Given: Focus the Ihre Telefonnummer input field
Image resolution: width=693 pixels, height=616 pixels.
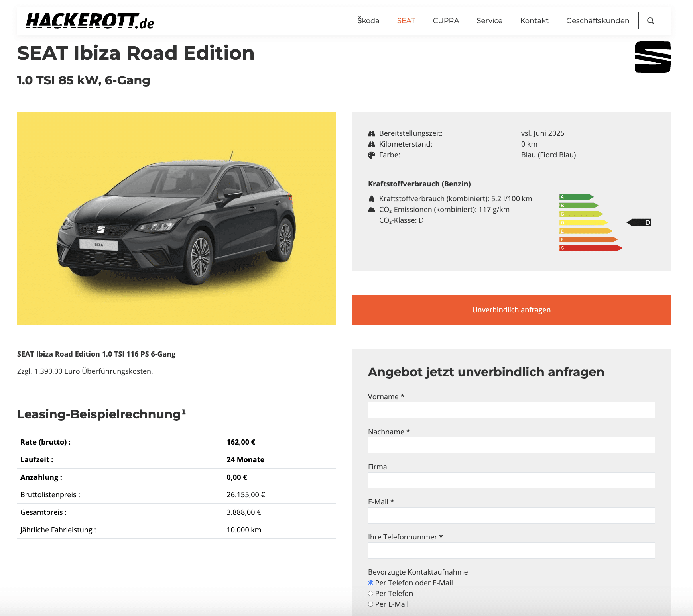Looking at the screenshot, I should [x=512, y=551].
